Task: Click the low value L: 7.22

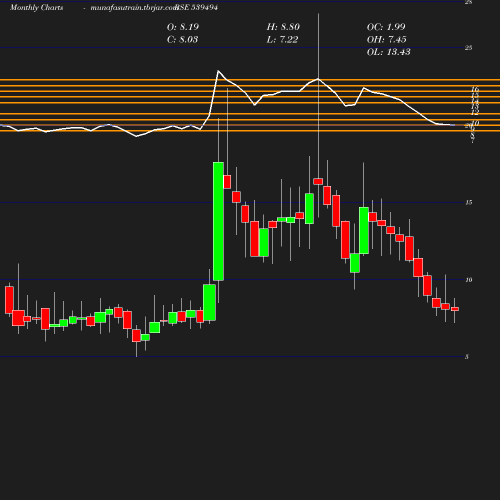Action: tap(282, 40)
